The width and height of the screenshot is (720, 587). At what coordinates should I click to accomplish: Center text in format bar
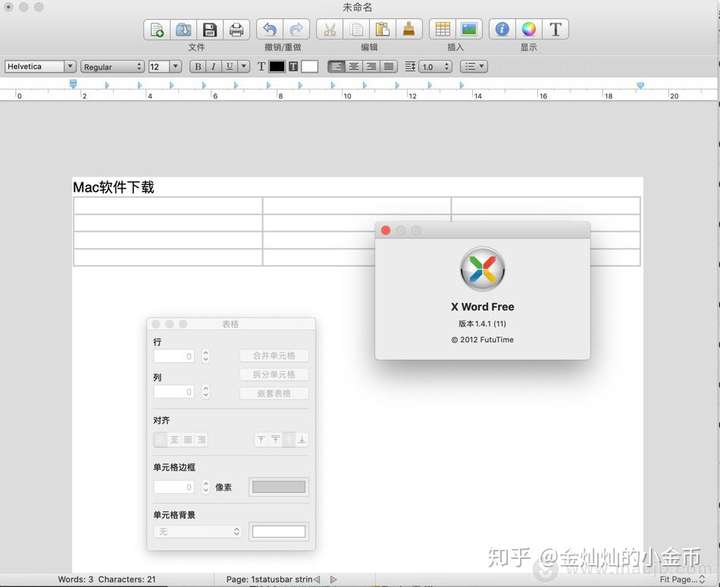(x=354, y=67)
